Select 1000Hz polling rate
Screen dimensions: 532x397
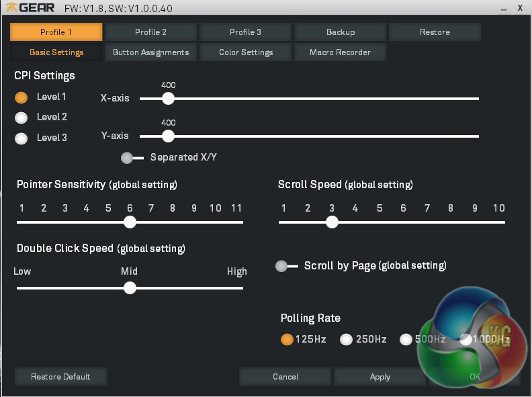point(465,339)
